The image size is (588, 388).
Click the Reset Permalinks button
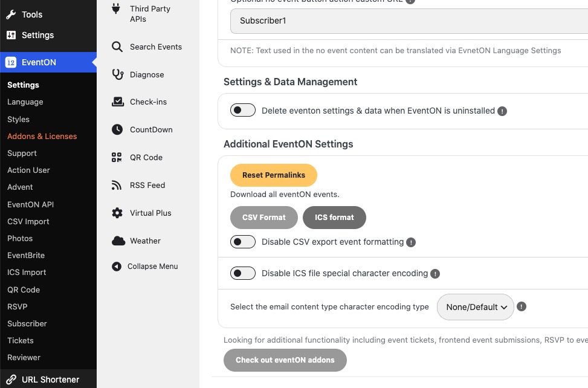click(x=274, y=175)
